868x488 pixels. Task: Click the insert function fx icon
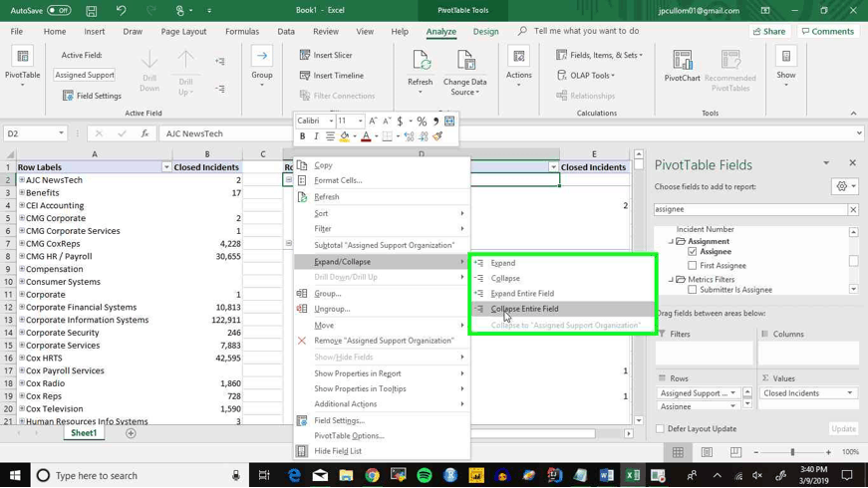(145, 133)
